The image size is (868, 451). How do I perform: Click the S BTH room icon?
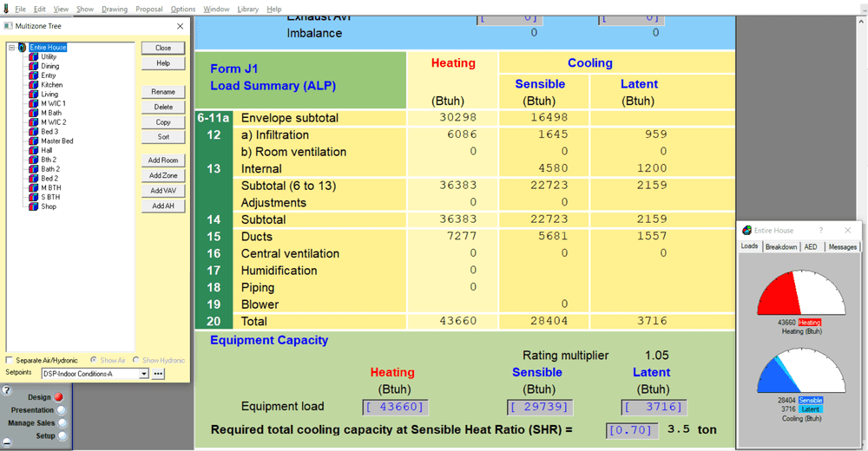coord(34,197)
